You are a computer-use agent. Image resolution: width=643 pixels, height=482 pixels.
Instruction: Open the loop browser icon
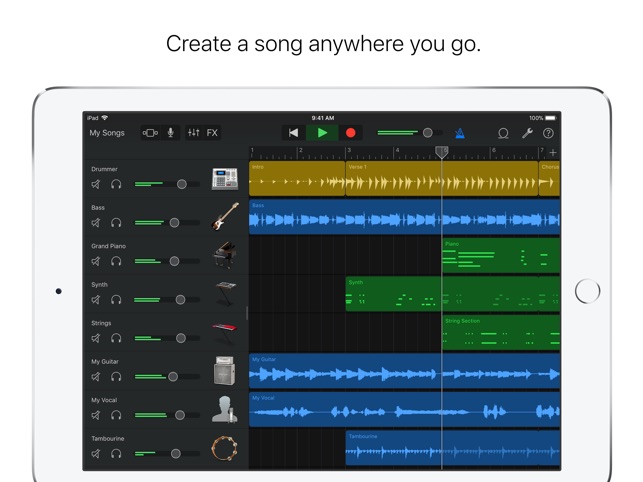[x=503, y=133]
